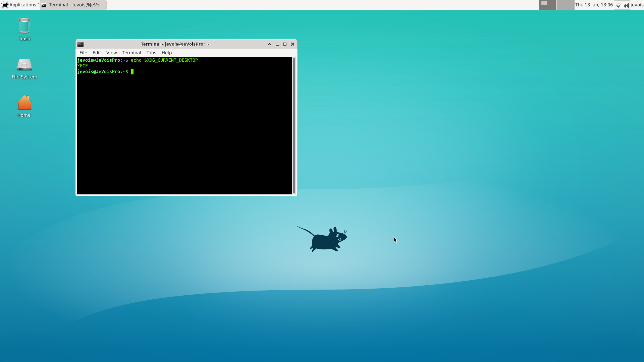Open the Edit menu in terminal
644x362 pixels.
pyautogui.click(x=97, y=53)
